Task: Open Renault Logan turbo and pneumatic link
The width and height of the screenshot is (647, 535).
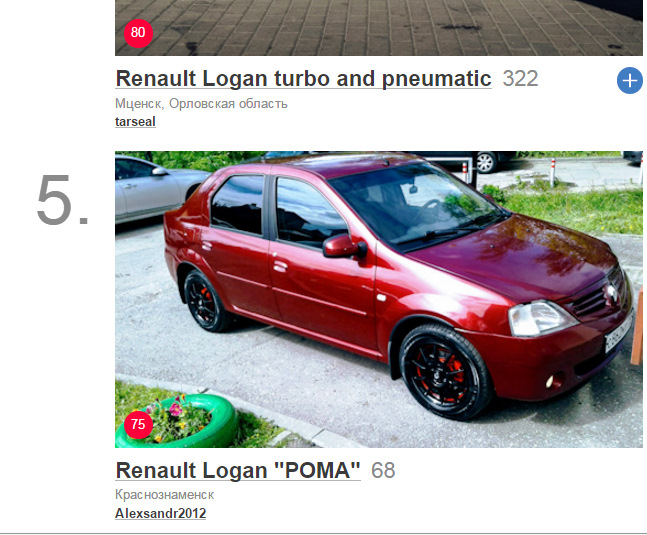Action: tap(303, 78)
